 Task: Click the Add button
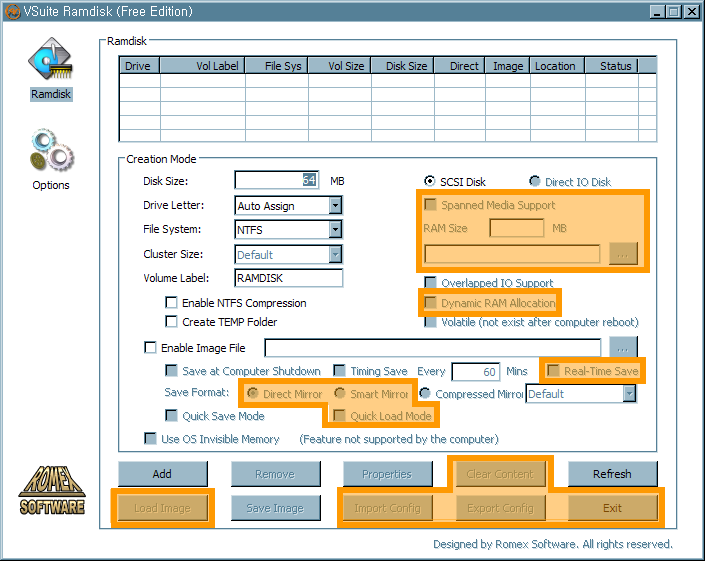[x=163, y=474]
